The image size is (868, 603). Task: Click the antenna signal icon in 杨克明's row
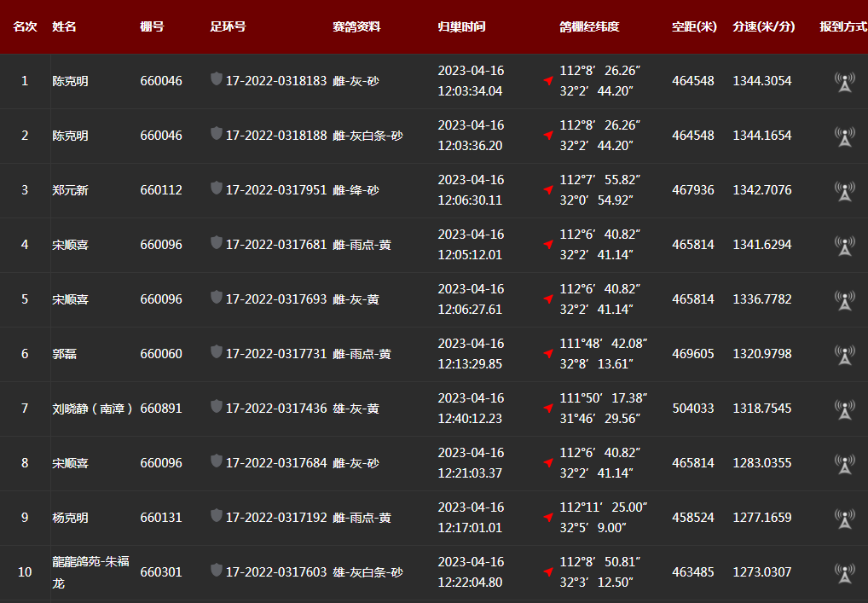tap(844, 519)
